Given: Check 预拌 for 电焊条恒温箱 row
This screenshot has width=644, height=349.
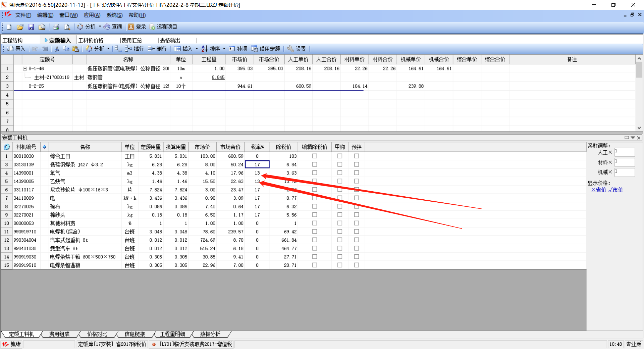Looking at the screenshot, I should pos(357,265).
